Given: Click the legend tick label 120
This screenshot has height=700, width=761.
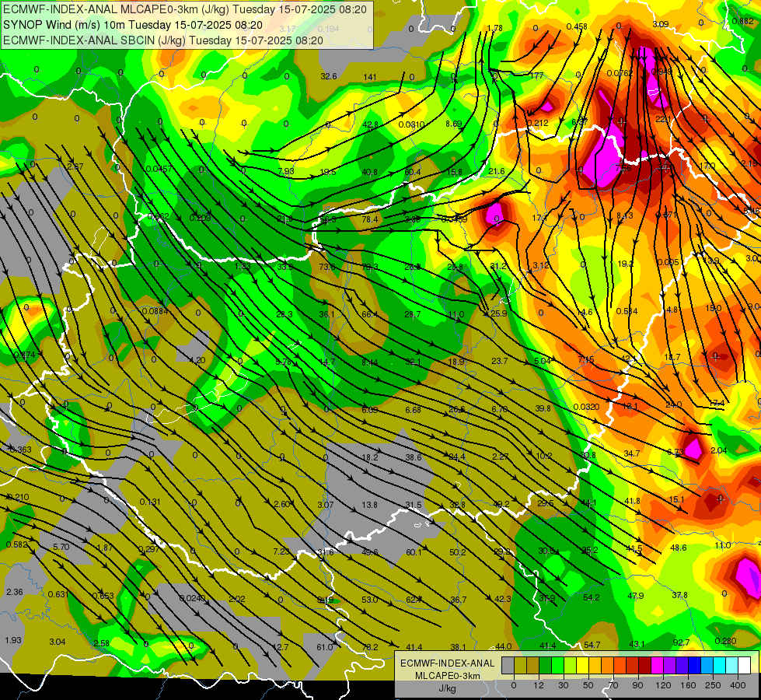Looking at the screenshot, I should [663, 685].
